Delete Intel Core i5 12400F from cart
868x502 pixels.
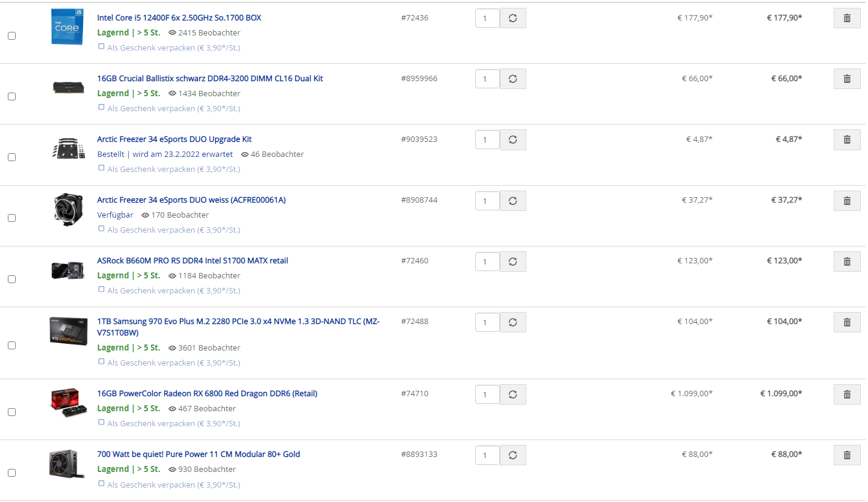click(847, 18)
